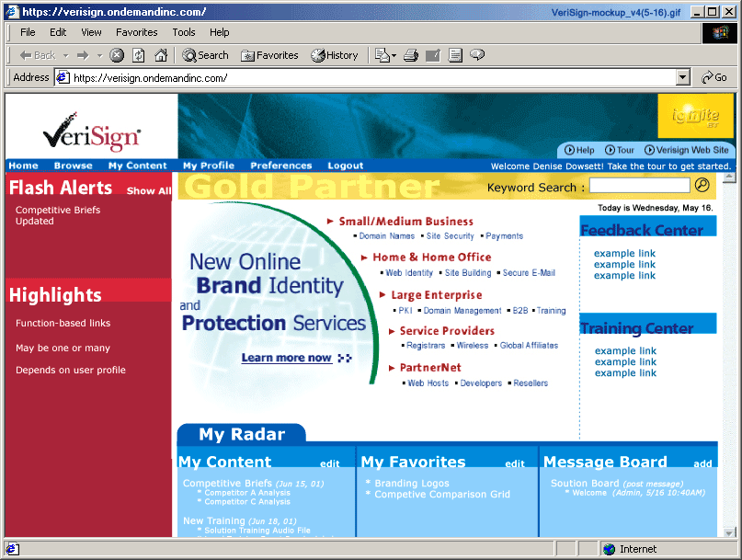Open the Edit menu
This screenshot has width=742, height=560.
coord(58,32)
